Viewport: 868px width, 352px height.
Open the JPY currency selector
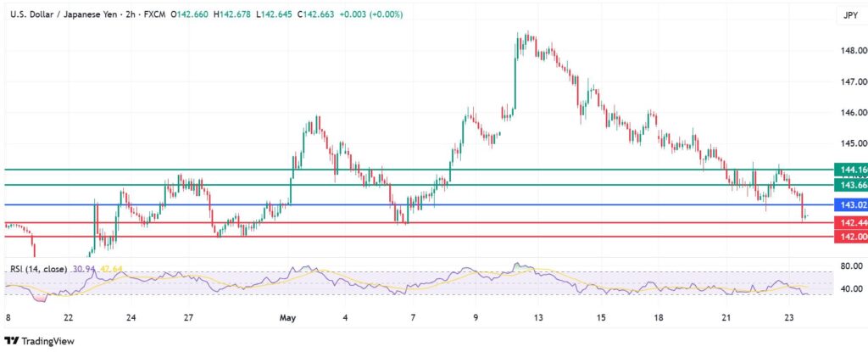pyautogui.click(x=849, y=15)
